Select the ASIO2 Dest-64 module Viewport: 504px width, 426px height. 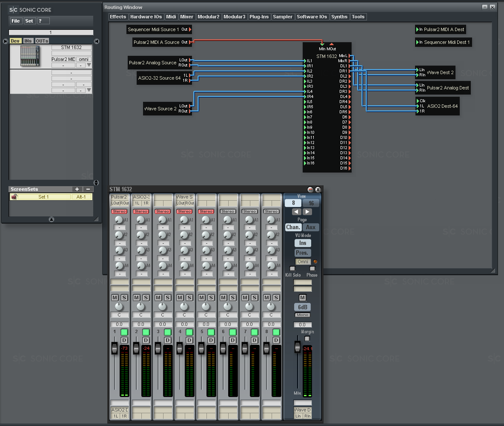tap(438, 106)
